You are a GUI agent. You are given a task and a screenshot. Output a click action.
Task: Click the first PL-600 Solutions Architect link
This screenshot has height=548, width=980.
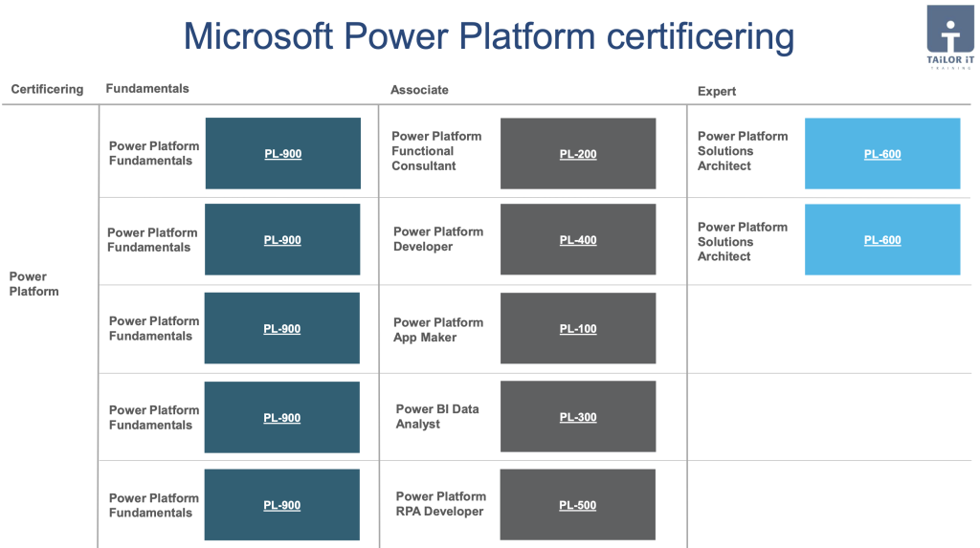pos(882,154)
